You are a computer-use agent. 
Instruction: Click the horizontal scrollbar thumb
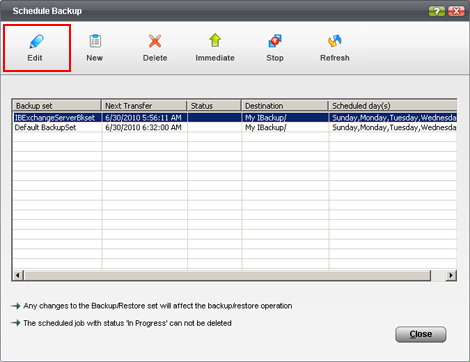pyautogui.click(x=227, y=275)
